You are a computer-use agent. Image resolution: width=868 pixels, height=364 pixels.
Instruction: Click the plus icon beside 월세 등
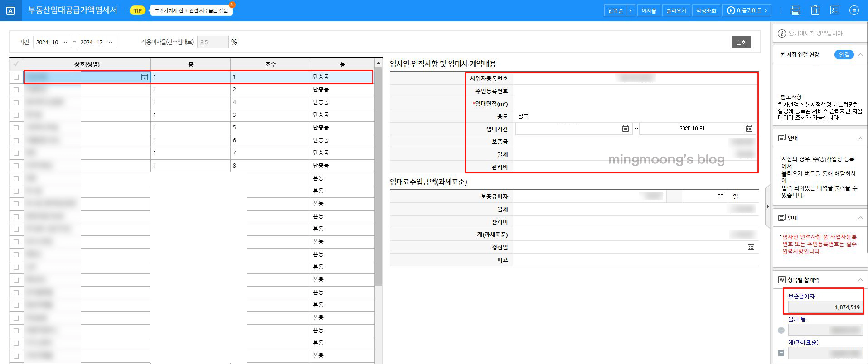(x=781, y=330)
